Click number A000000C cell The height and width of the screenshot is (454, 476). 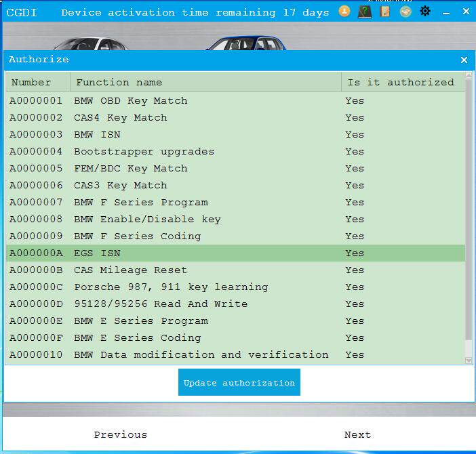pos(36,287)
